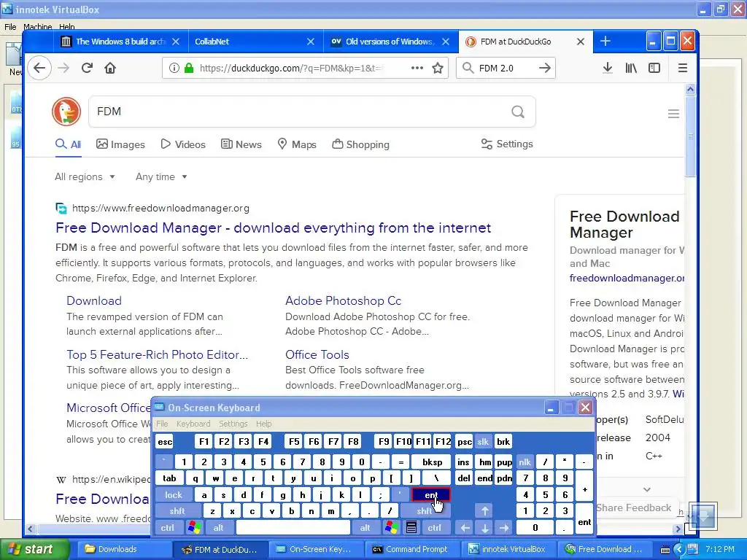Open Firefox downloads arrow icon
The image size is (747, 560).
(608, 68)
